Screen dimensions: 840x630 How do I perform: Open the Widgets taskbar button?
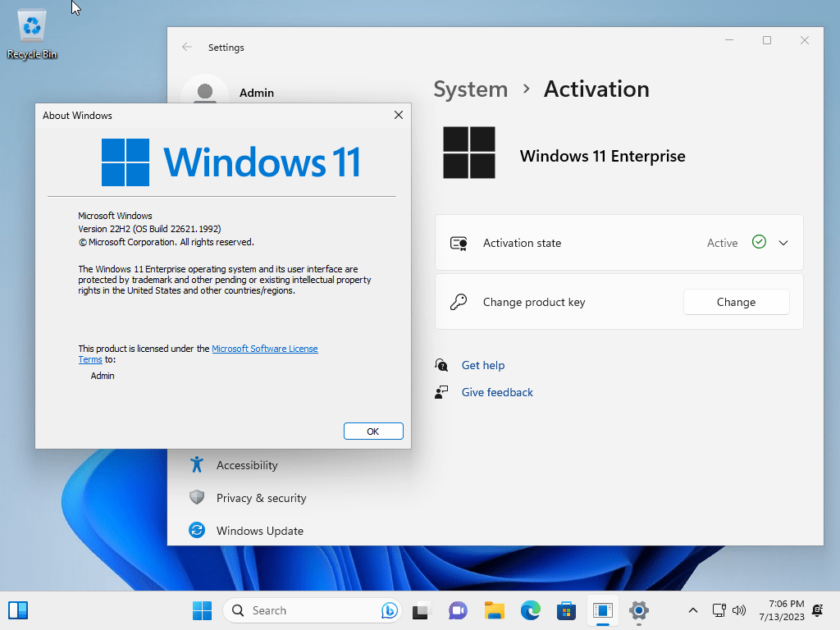pyautogui.click(x=18, y=610)
